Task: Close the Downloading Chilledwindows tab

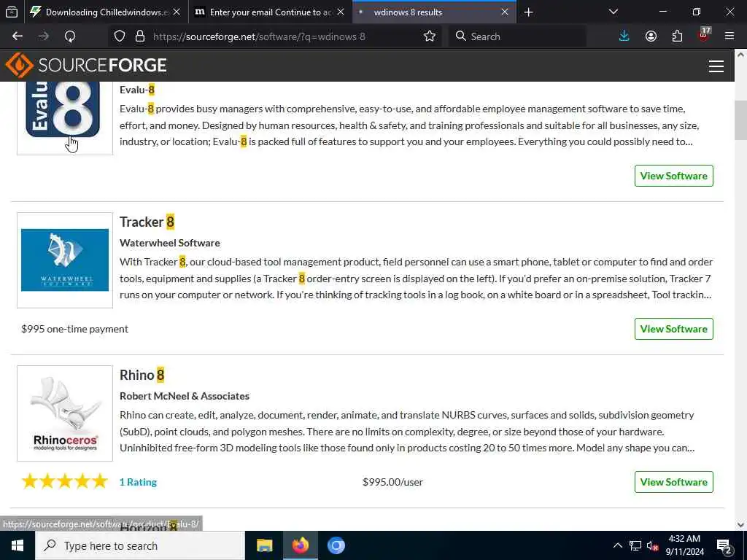Action: 177,12
